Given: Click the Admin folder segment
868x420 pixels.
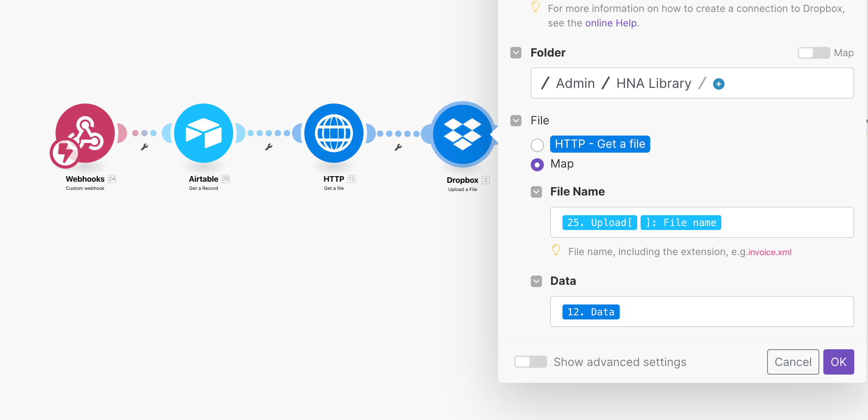Looking at the screenshot, I should coord(575,83).
